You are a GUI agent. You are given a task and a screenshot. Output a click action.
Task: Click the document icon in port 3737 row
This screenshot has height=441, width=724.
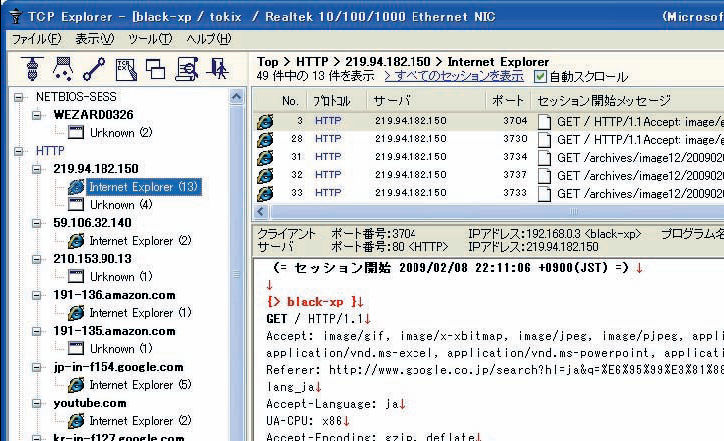tap(544, 176)
